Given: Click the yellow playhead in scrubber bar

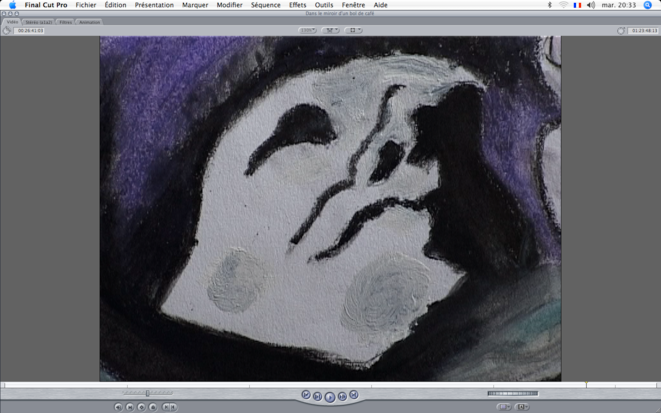Looking at the screenshot, I should (586, 385).
